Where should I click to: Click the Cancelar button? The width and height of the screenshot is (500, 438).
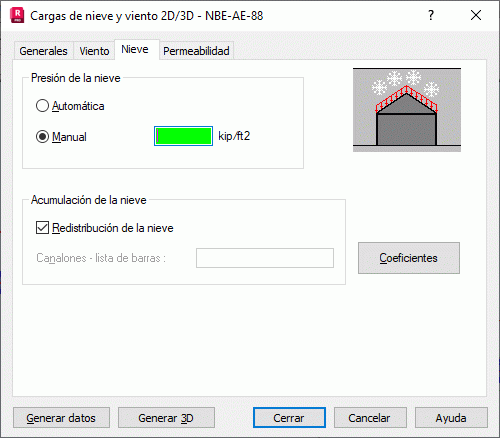pos(370,418)
